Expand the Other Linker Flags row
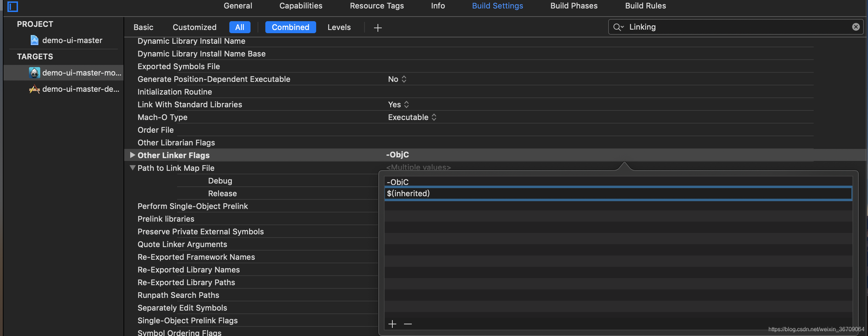Screen dimensions: 868x336 click(x=133, y=155)
